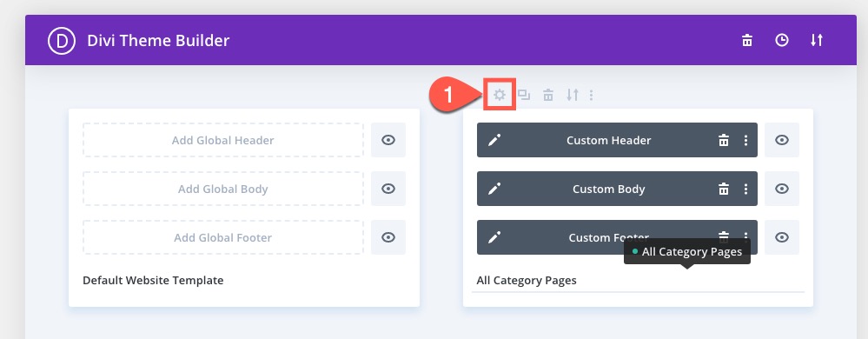Toggle Custom Header visibility eye
Image resolution: width=868 pixels, height=339 pixels.
coord(782,140)
